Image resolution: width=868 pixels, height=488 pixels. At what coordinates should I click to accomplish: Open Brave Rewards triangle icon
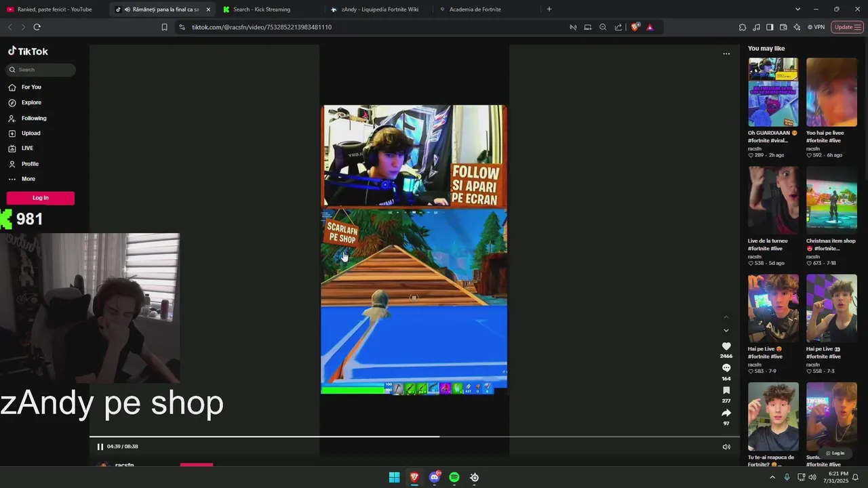click(650, 27)
